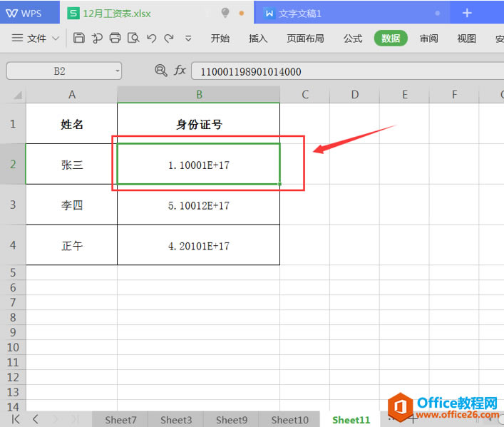504x427 pixels.
Task: Click the formula bar showing 110001198901014000
Action: coord(347,71)
